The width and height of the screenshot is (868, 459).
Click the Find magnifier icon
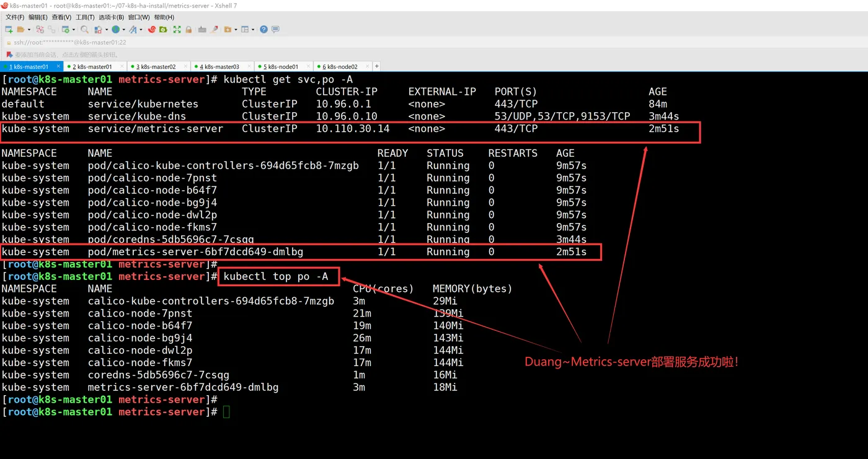[84, 30]
